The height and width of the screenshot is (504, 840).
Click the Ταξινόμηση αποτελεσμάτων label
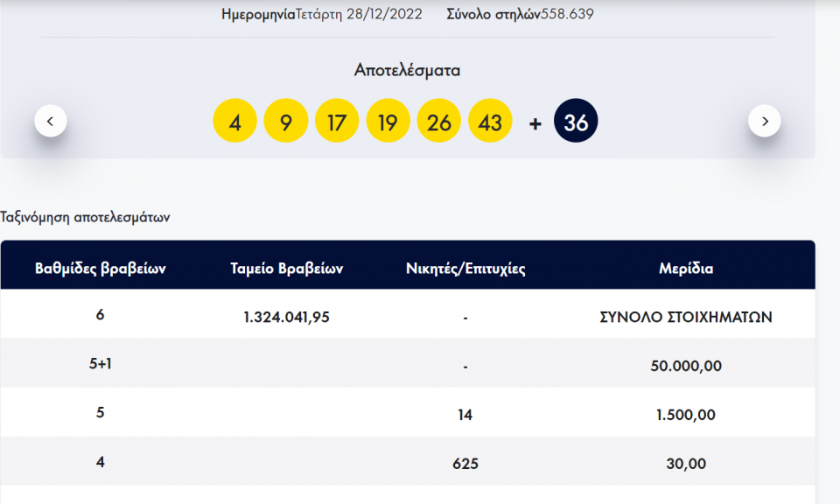(x=85, y=217)
